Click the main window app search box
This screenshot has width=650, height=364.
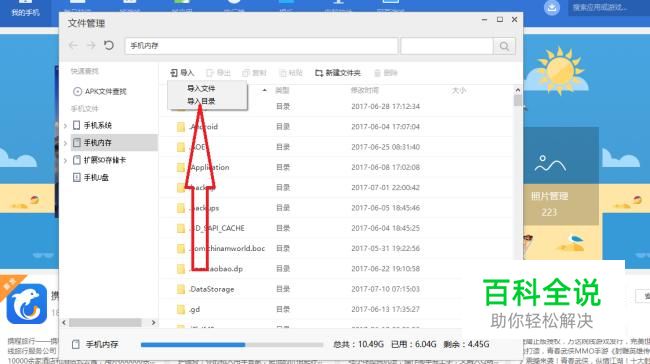pyautogui.click(x=609, y=8)
